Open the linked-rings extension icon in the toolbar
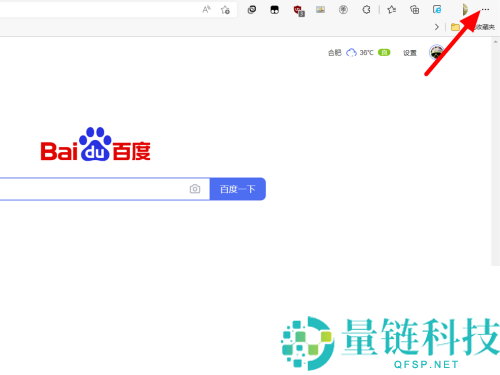The height and width of the screenshot is (375, 500). (x=252, y=10)
